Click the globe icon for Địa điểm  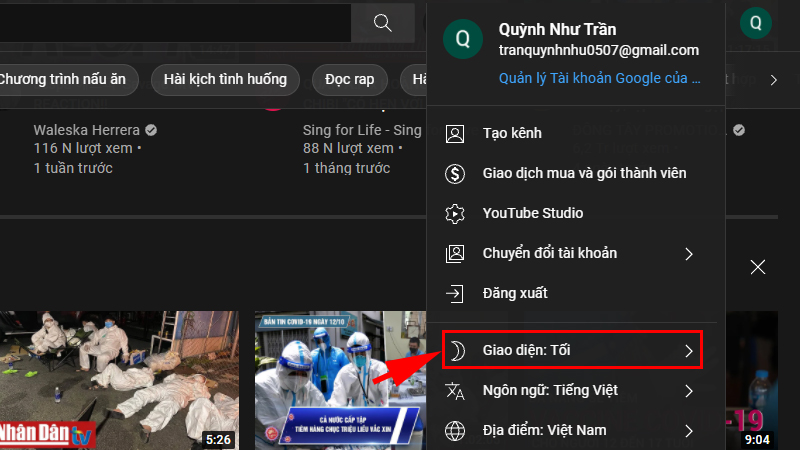click(x=455, y=431)
